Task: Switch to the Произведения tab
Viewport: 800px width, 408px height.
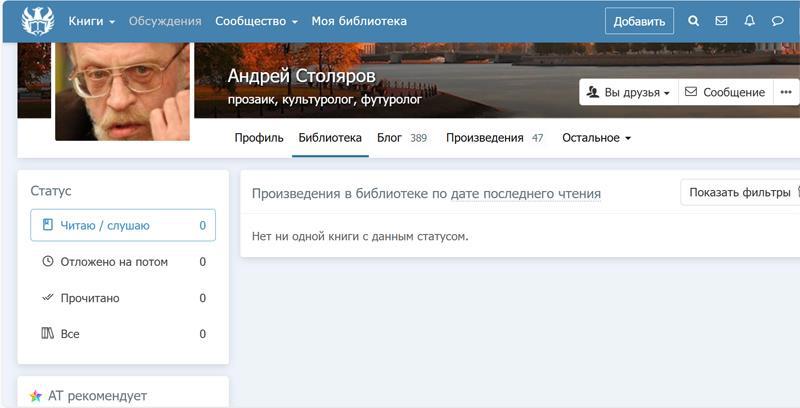Action: tap(494, 138)
